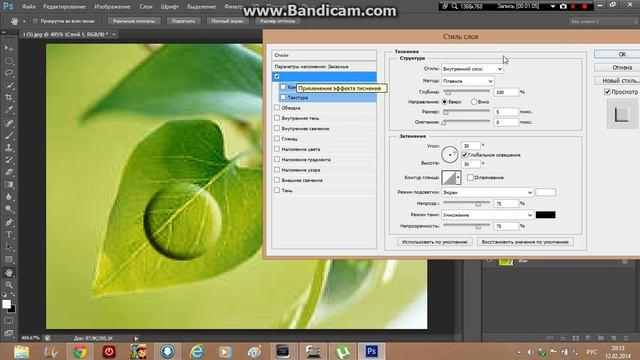Select the Hand tool in the toolbox
The width and height of the screenshot is (640, 360).
tap(9, 273)
